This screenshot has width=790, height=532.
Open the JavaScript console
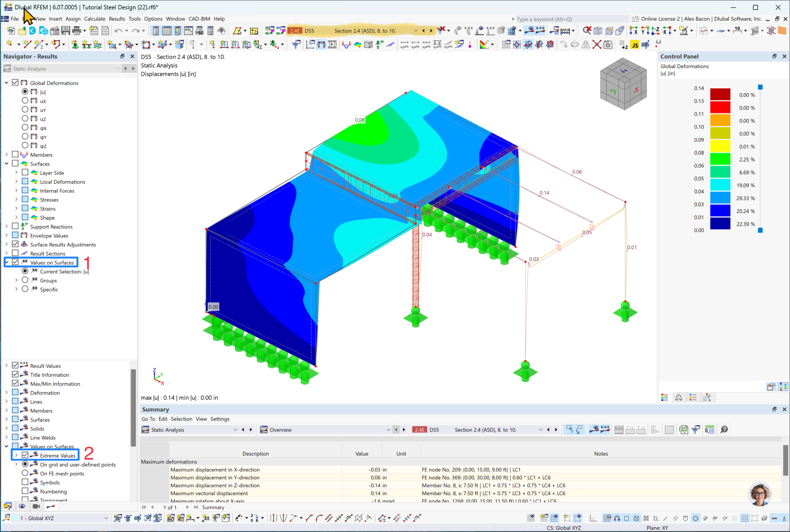[x=635, y=44]
